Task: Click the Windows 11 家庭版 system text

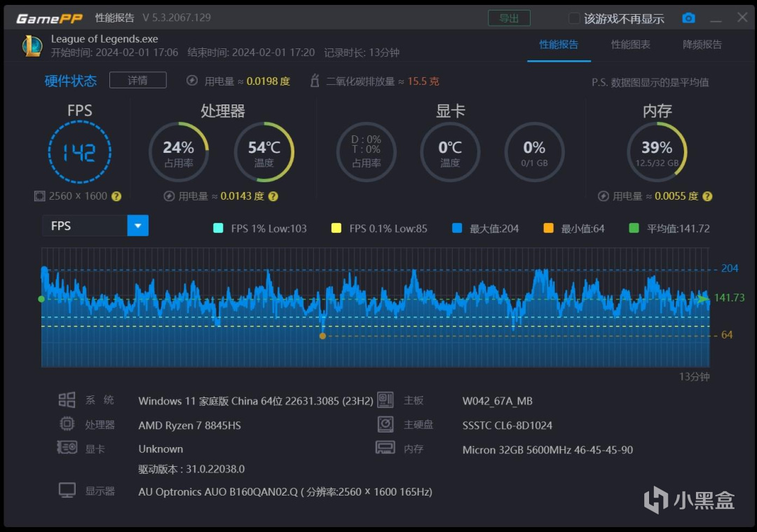Action: click(x=255, y=401)
